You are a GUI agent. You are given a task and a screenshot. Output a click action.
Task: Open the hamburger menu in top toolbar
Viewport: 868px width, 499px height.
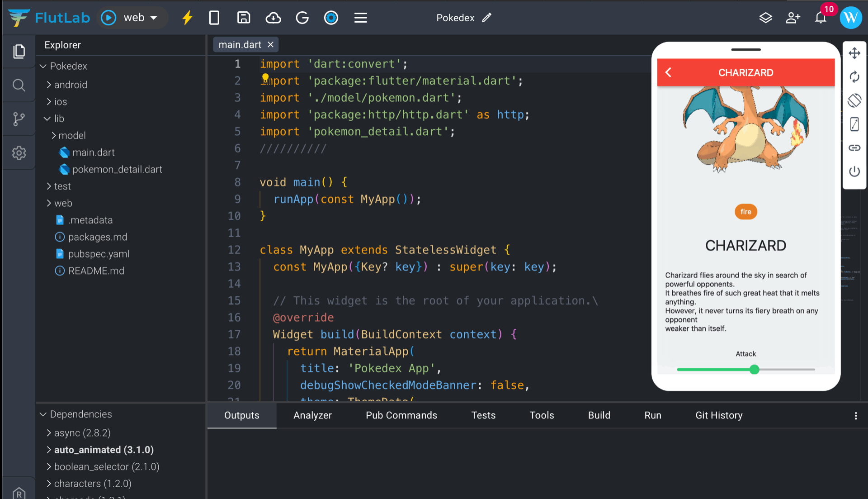click(x=360, y=18)
